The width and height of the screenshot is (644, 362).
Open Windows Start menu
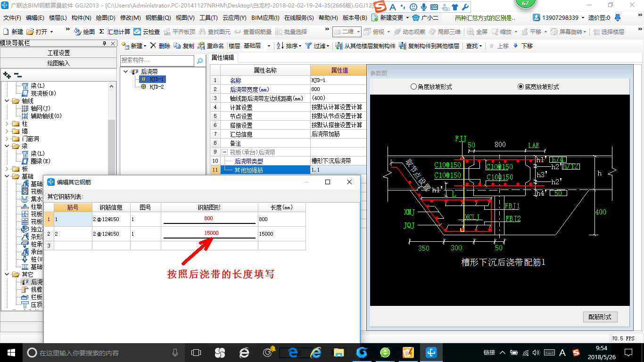click(x=11, y=353)
